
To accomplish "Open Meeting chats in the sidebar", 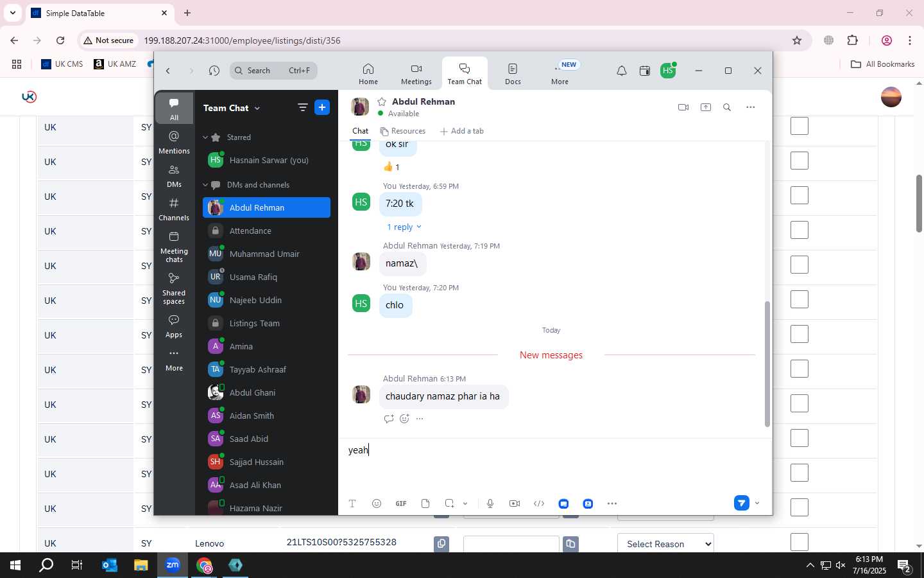I will (174, 247).
